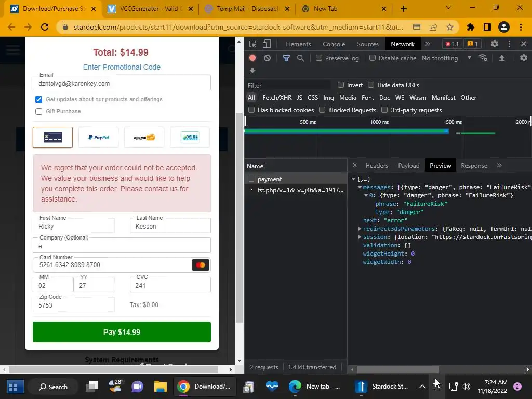Click the DevTools horizontal scrollbar thumb
Image resolution: width=532 pixels, height=399 pixels.
pos(397,369)
